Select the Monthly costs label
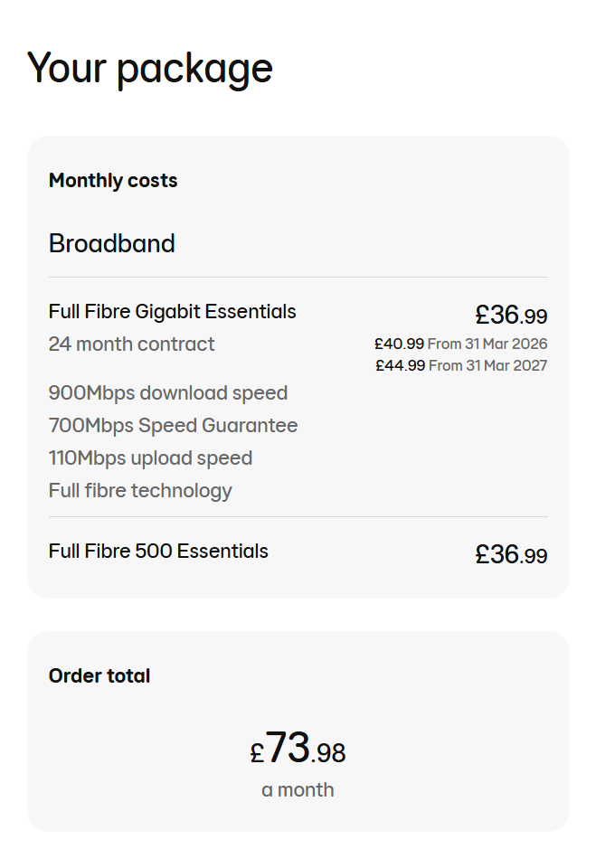Screen dimensions: 596x868 (113, 181)
